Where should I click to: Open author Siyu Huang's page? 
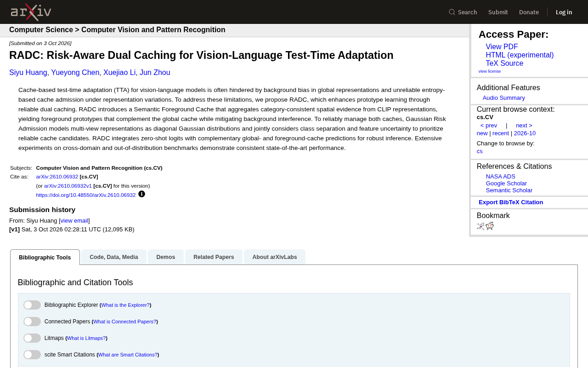click(28, 73)
